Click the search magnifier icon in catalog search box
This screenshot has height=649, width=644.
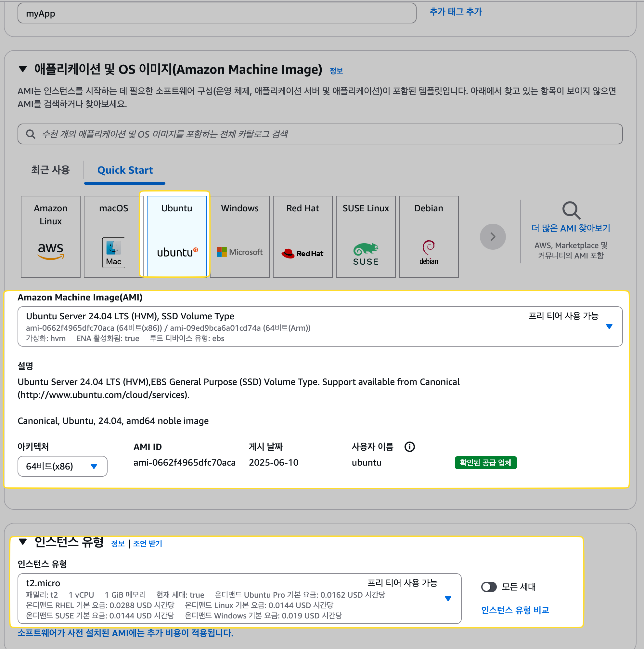click(31, 134)
